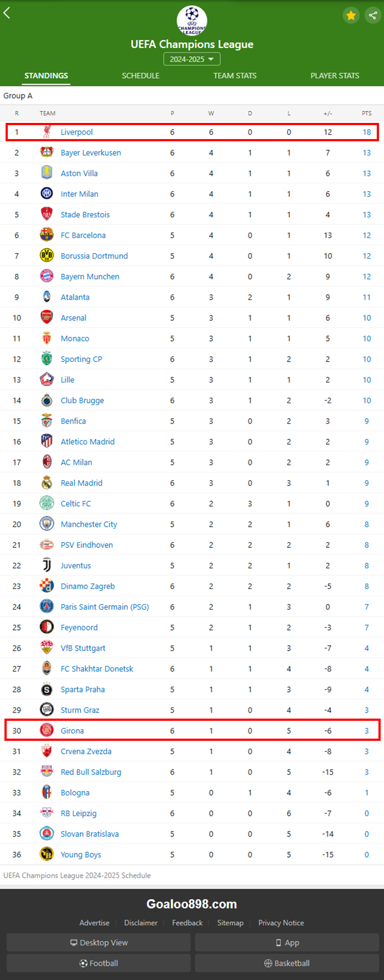The width and height of the screenshot is (384, 980).
Task: Click the Manchester City crest icon
Action: (x=47, y=524)
